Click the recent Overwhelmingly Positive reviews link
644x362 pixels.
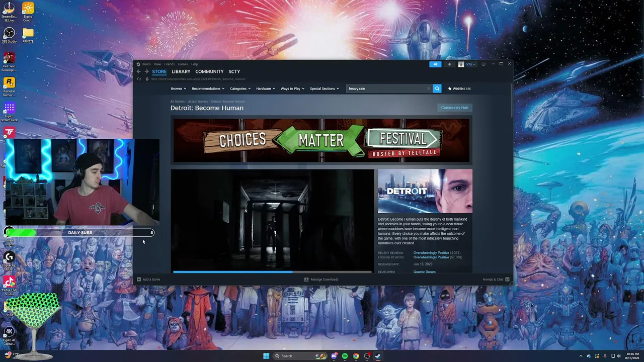(431, 253)
